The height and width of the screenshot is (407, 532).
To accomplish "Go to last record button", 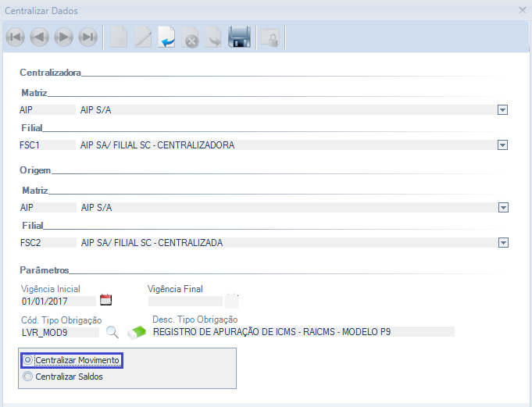I will 87,37.
